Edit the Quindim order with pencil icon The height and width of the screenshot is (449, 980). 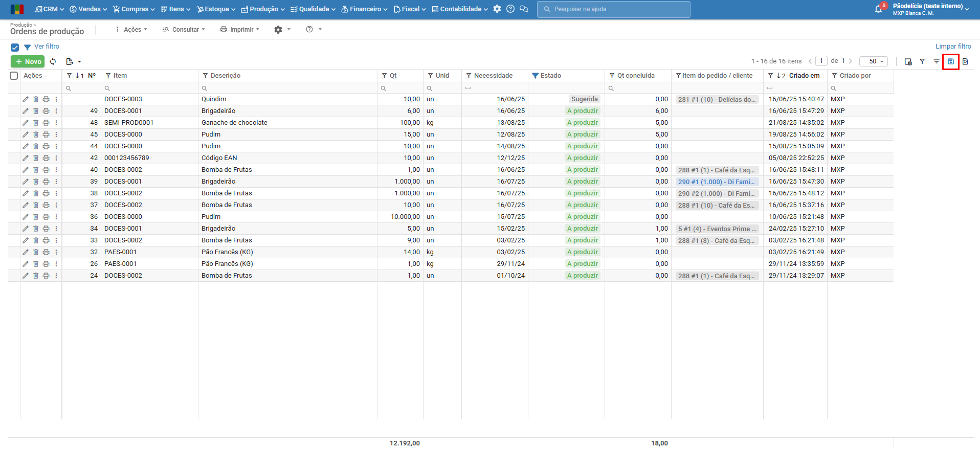[x=26, y=99]
